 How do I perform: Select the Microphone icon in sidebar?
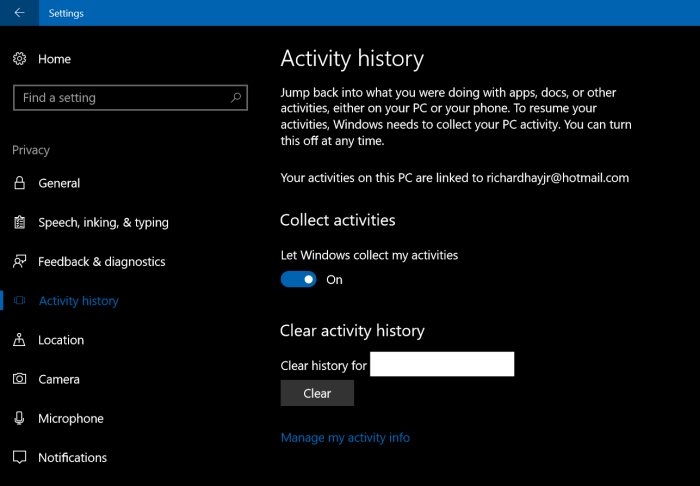pos(19,418)
